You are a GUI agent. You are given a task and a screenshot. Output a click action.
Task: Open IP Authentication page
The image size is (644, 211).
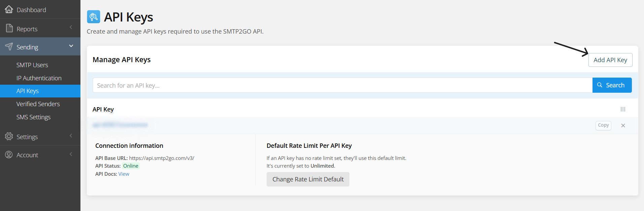(39, 78)
